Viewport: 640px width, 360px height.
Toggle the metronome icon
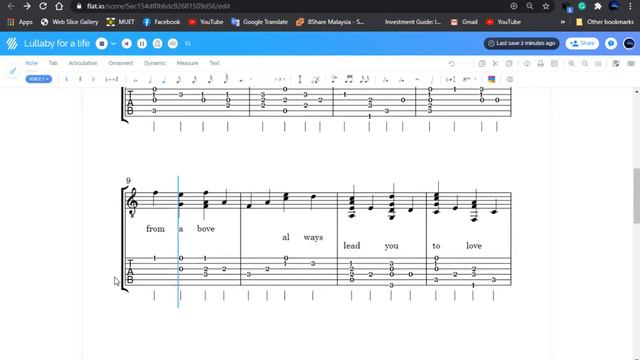[x=158, y=43]
